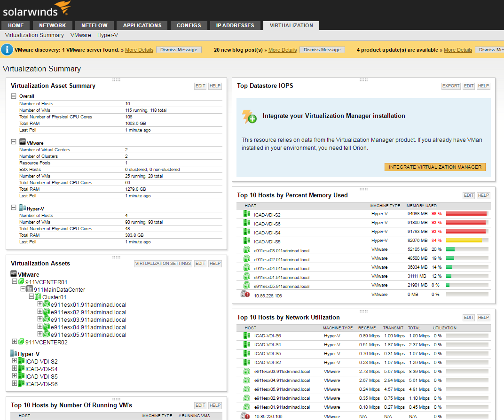Click the e911esx03 host icon in Memory Used
The width and height of the screenshot is (504, 420).
[x=247, y=249]
